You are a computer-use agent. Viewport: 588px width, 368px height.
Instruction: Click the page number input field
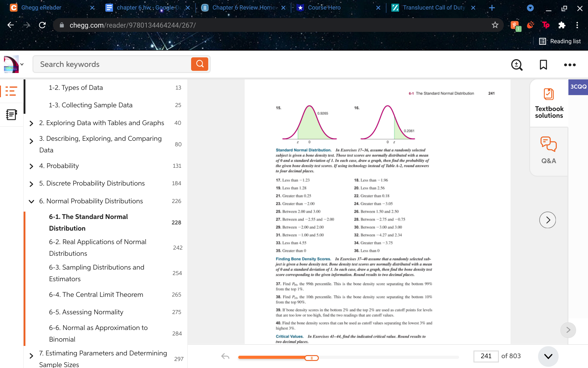click(486, 356)
